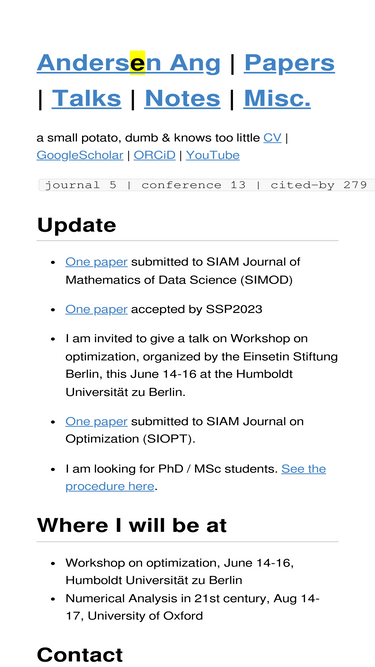Visit the YouTube channel link
The width and height of the screenshot is (375, 667).
tap(213, 155)
